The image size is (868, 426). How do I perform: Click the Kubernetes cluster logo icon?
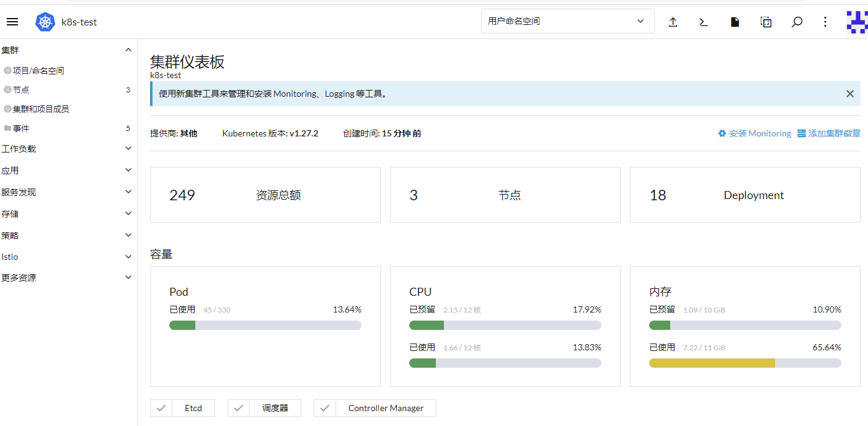(45, 22)
